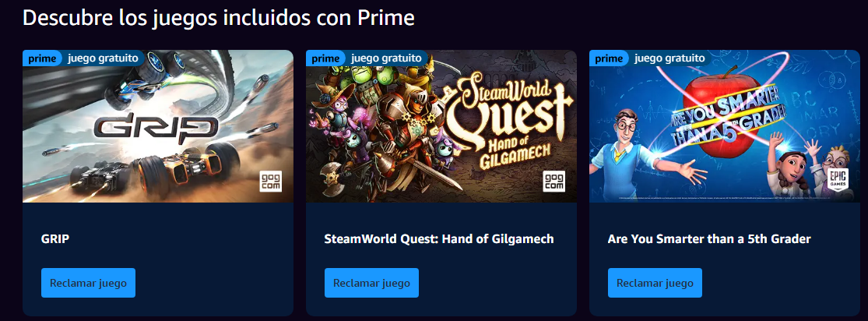Click the prime badge on the GRIP card
Screen dimensions: 868x321
pyautogui.click(x=42, y=58)
